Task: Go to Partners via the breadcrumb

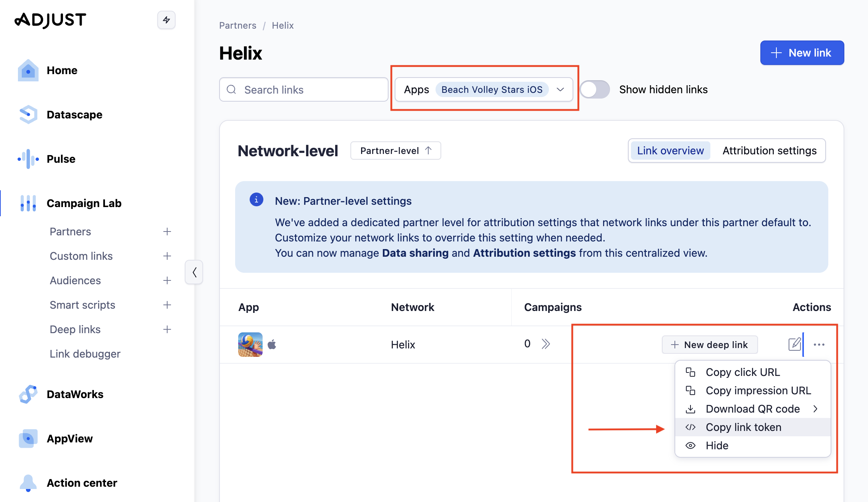Action: 237,25
